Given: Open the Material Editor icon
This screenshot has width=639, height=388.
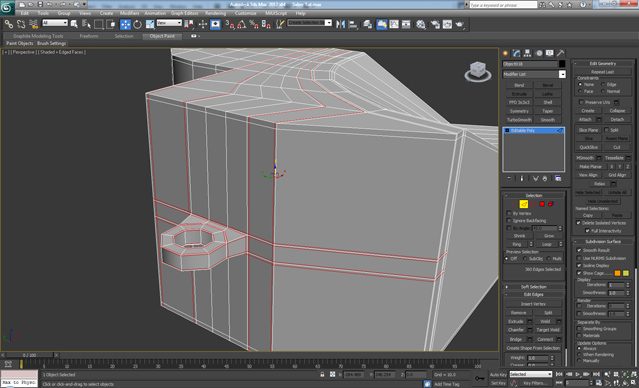Looking at the screenshot, I should (421, 24).
